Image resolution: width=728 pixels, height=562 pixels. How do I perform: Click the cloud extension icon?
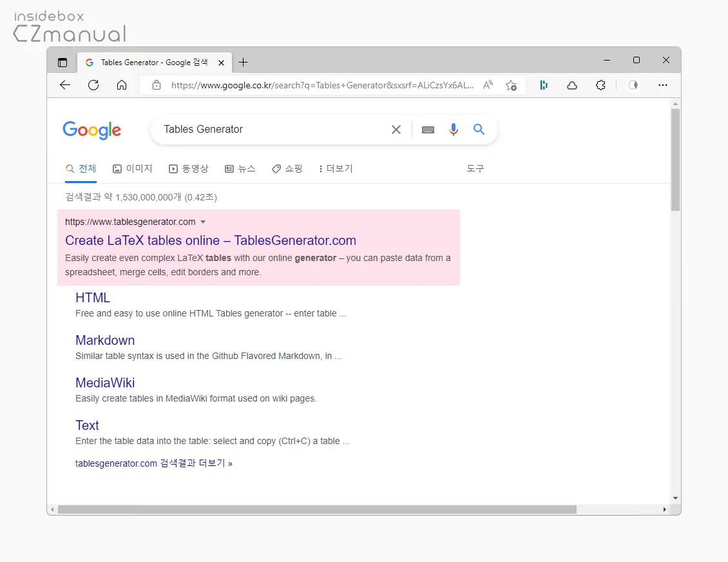pyautogui.click(x=572, y=86)
